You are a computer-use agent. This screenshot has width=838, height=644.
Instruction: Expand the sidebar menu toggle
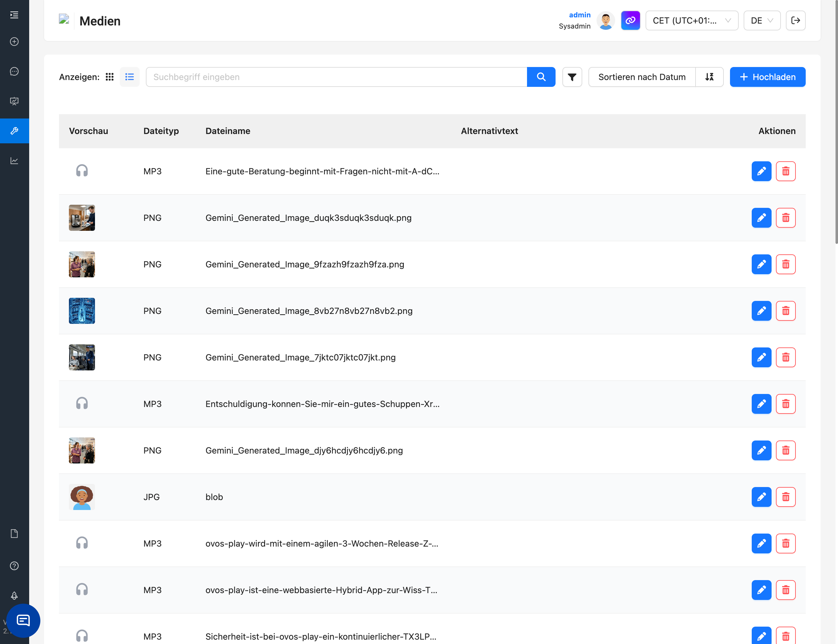tap(14, 15)
